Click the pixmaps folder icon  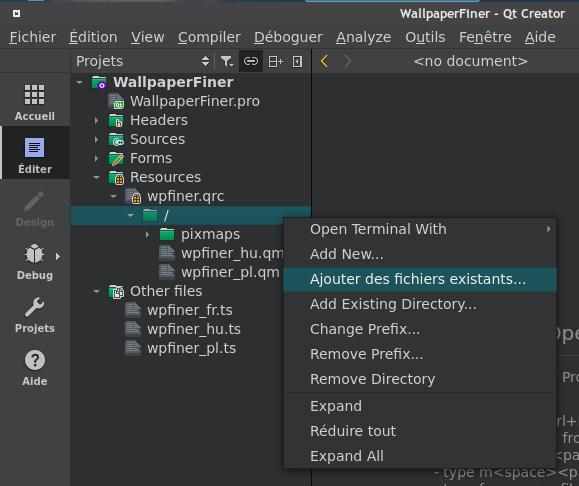[167, 234]
